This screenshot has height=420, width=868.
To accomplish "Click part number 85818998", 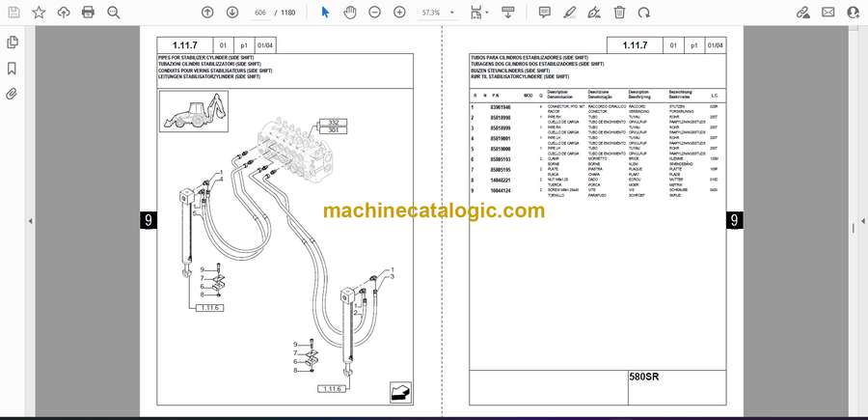I will (x=501, y=118).
